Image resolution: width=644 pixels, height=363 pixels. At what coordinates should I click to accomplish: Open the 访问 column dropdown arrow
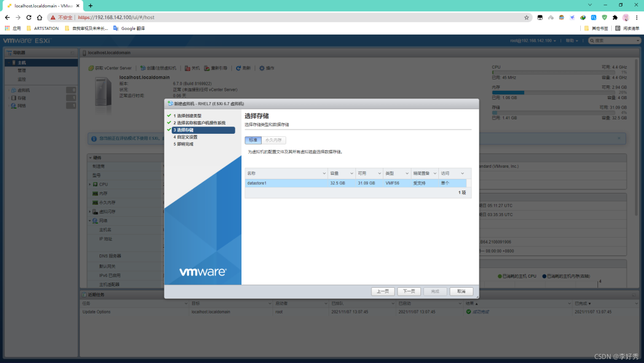pos(463,174)
